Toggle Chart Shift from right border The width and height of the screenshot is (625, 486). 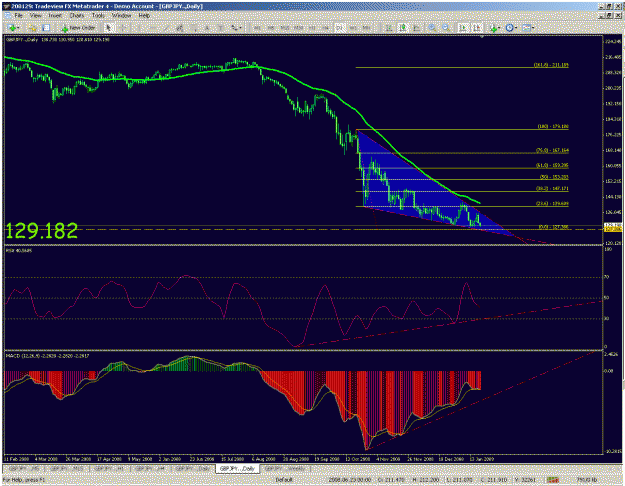[x=477, y=28]
